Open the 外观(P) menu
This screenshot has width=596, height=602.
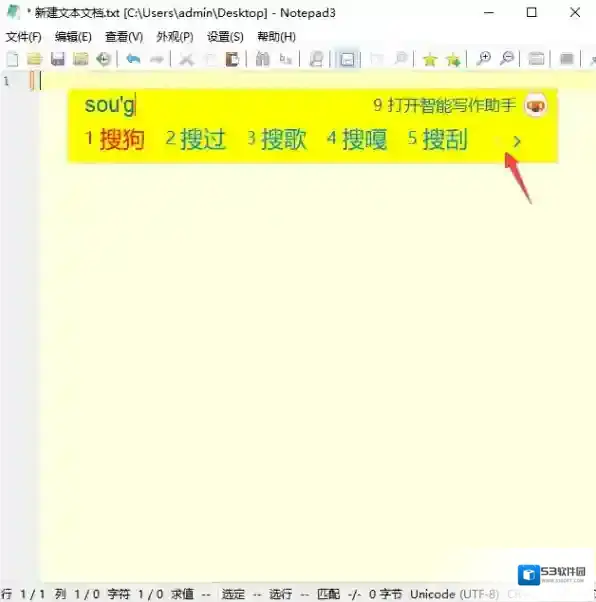coord(175,37)
